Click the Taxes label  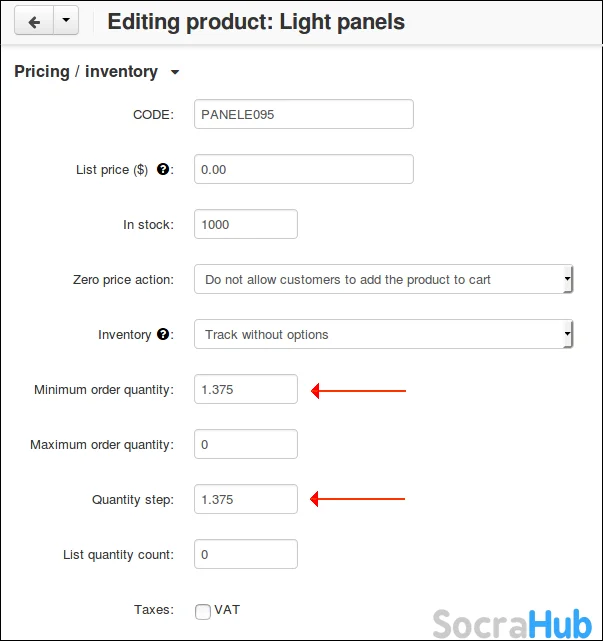coord(153,609)
